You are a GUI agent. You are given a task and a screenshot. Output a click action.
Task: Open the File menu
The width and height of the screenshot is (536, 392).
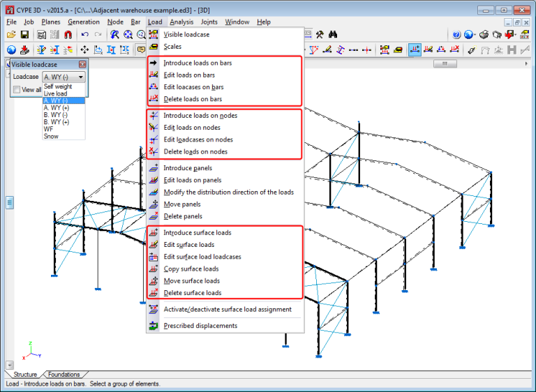pyautogui.click(x=11, y=22)
